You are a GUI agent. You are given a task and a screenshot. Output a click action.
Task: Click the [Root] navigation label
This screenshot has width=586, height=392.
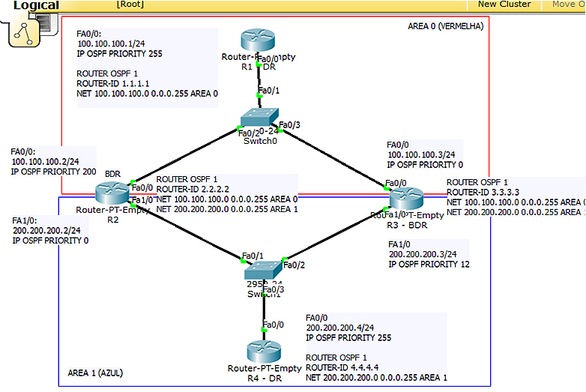click(130, 4)
